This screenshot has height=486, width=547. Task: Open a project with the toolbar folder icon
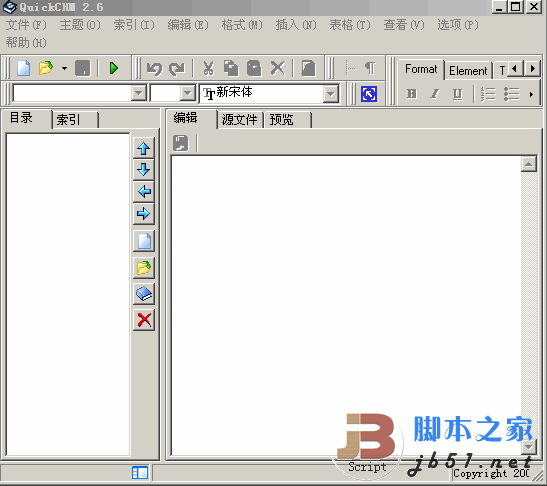pyautogui.click(x=46, y=68)
